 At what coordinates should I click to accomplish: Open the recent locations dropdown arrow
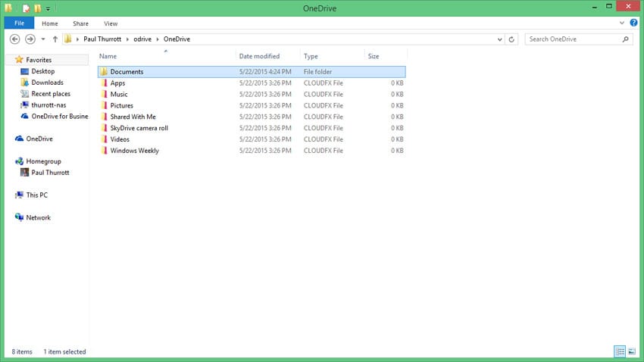(43, 39)
